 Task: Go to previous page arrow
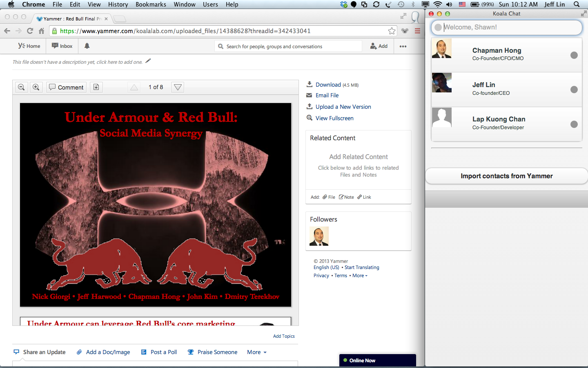click(134, 87)
